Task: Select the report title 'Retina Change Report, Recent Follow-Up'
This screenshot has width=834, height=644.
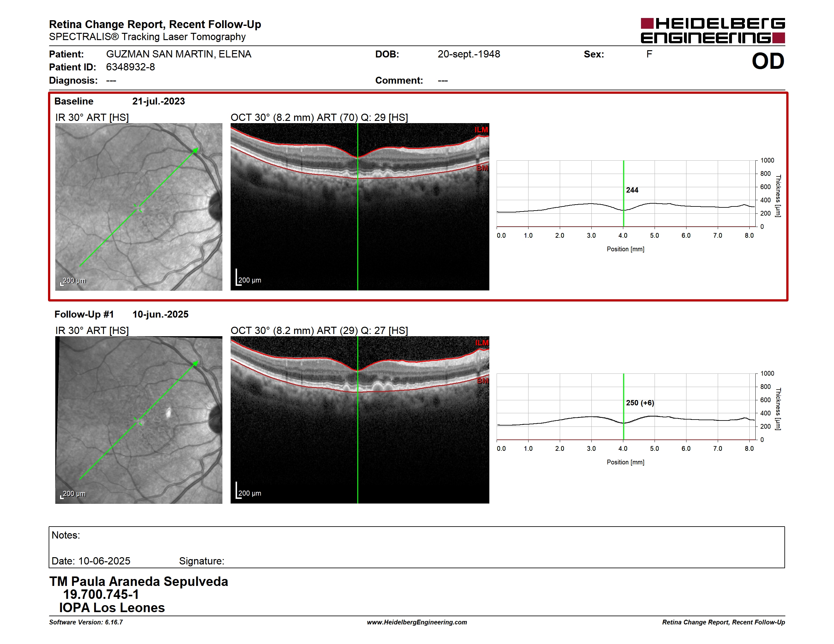Action: [155, 24]
